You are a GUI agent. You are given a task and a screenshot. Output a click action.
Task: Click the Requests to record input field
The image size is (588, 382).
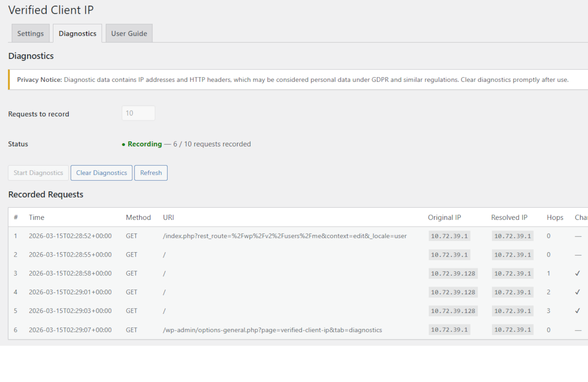click(x=138, y=113)
